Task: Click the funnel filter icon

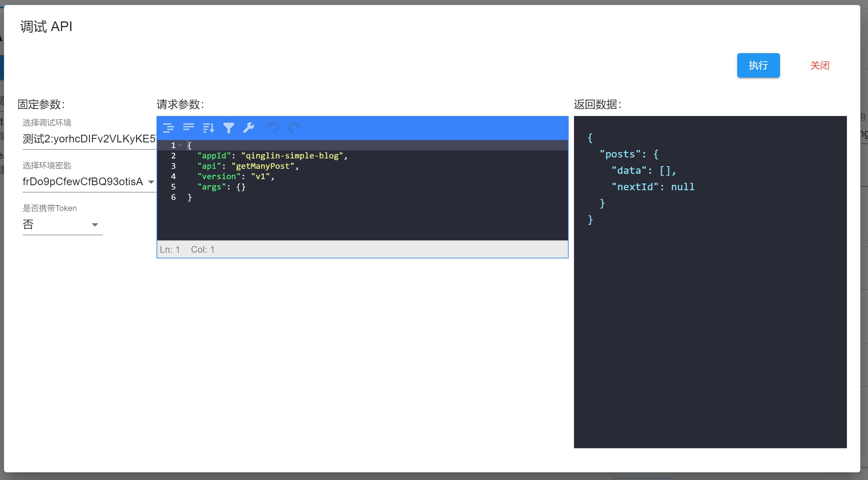Action: (x=229, y=128)
